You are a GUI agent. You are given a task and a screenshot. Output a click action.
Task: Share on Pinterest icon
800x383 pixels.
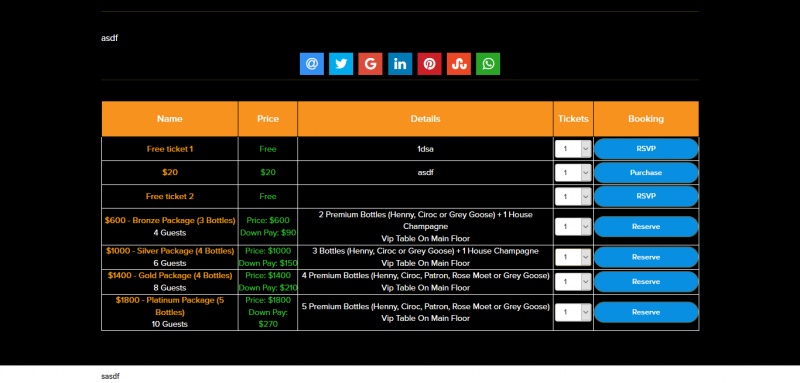click(x=430, y=64)
